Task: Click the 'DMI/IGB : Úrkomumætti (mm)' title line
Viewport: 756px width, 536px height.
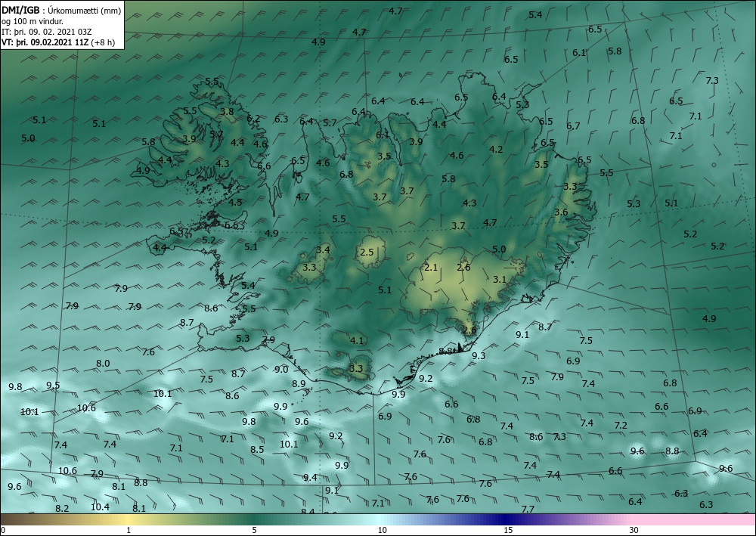Action: 62,11
